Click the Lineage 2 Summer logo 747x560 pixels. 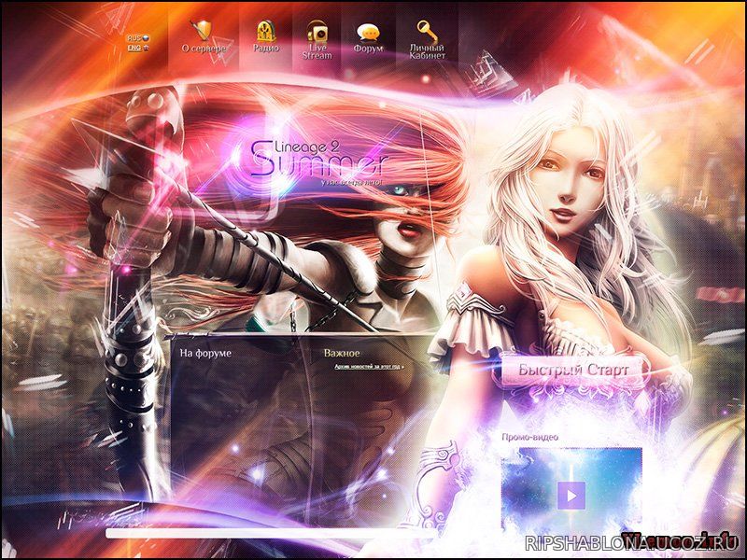coord(318,159)
